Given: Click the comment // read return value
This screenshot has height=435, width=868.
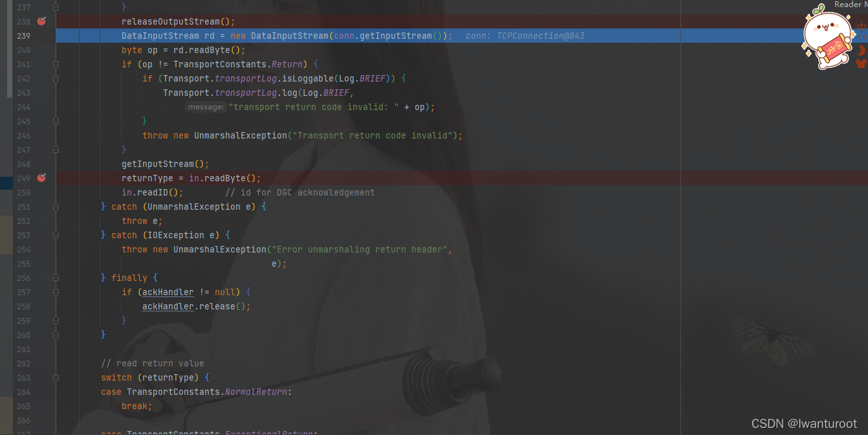Looking at the screenshot, I should click(153, 363).
